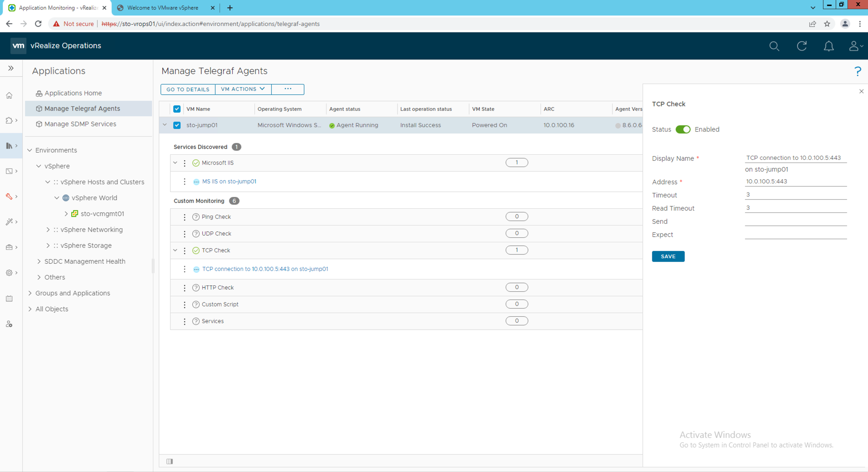Viewport: 868px width, 472px height.
Task: Expand SDDC Management Health node
Action: [x=39, y=261]
